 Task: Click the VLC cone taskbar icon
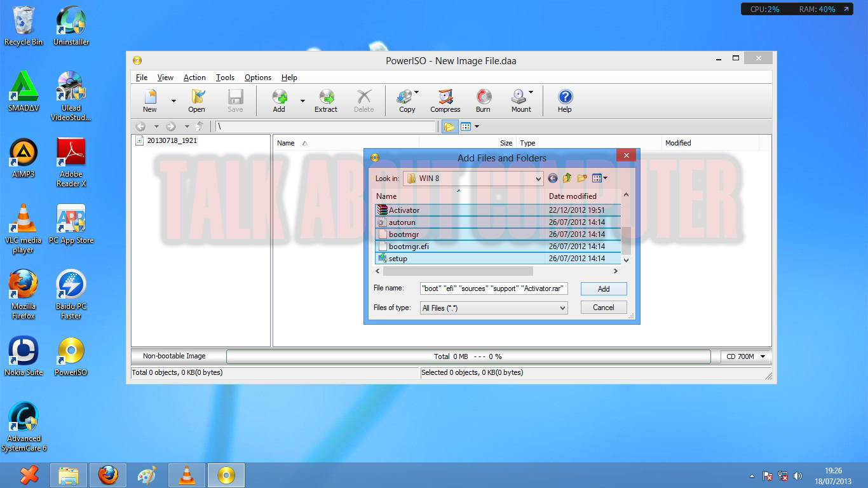click(x=187, y=475)
